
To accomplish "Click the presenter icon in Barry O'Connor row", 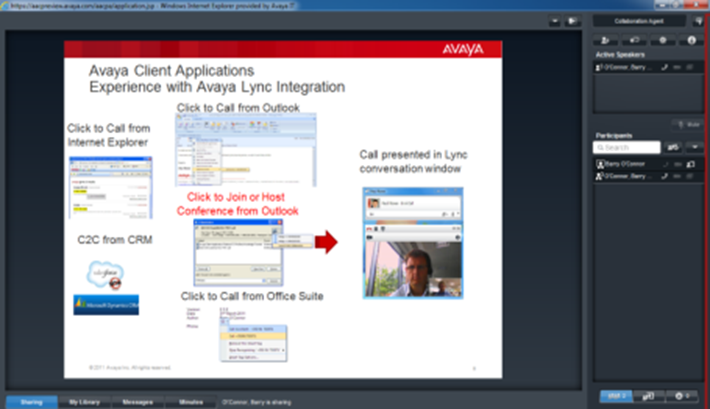I will point(691,164).
